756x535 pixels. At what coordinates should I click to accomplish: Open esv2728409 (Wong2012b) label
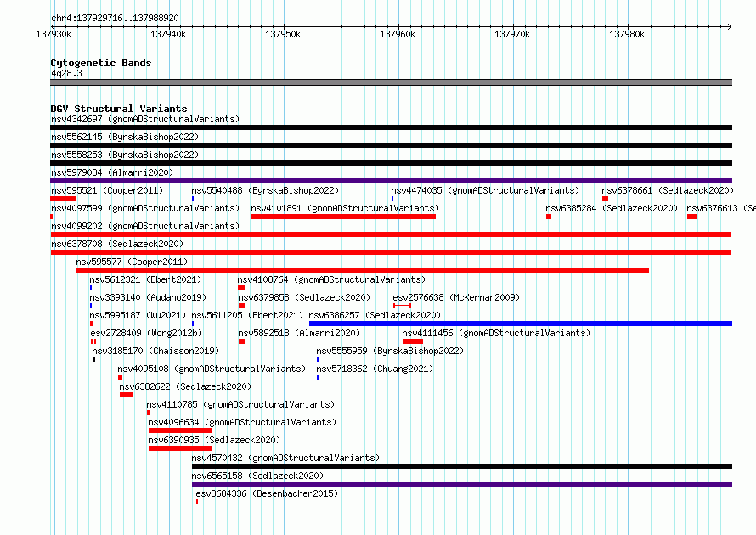coord(146,333)
